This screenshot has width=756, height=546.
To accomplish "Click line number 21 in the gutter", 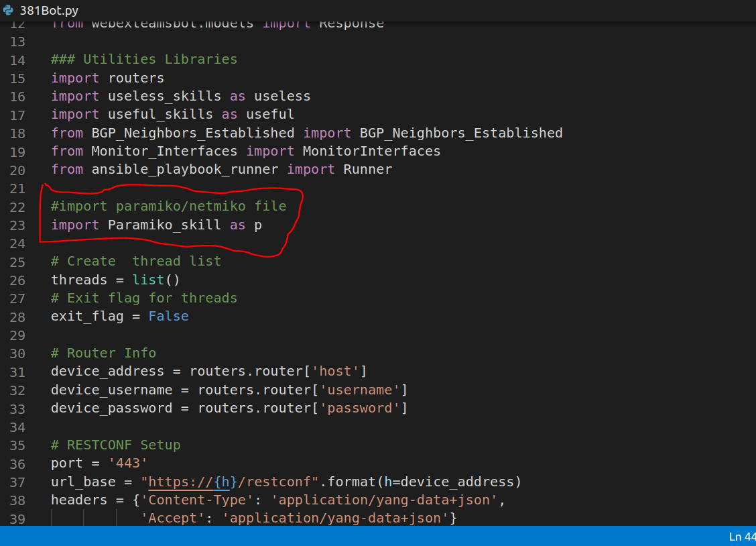I will [17, 188].
